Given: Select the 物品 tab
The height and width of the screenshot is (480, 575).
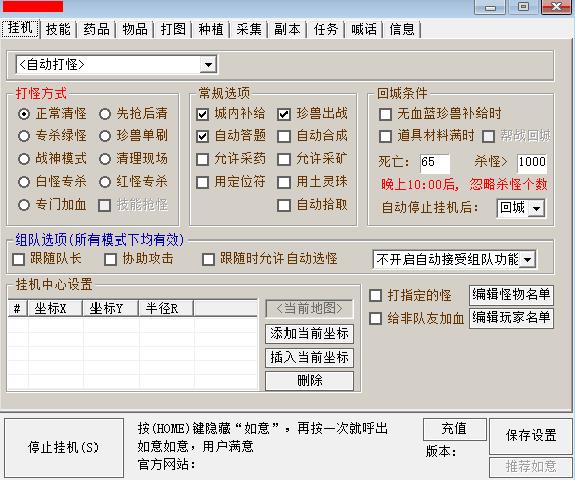Looking at the screenshot, I should 135,29.
